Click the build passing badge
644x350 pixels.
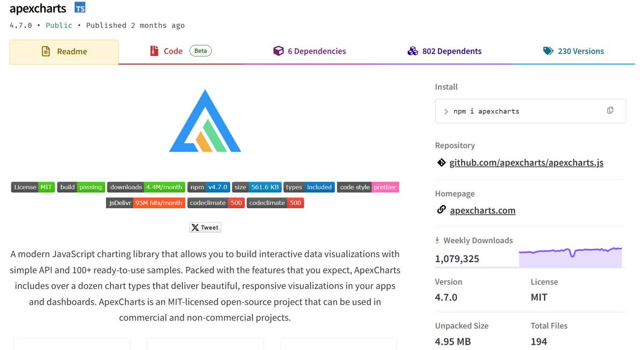(81, 187)
